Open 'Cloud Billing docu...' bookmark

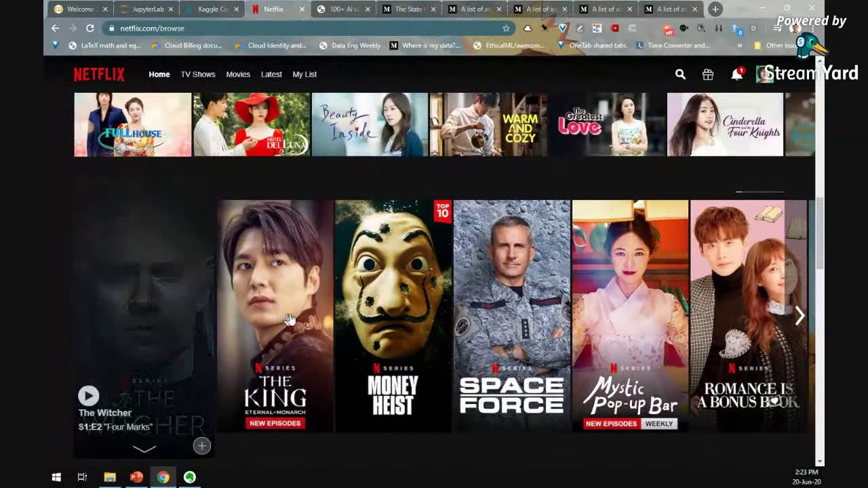pos(186,45)
